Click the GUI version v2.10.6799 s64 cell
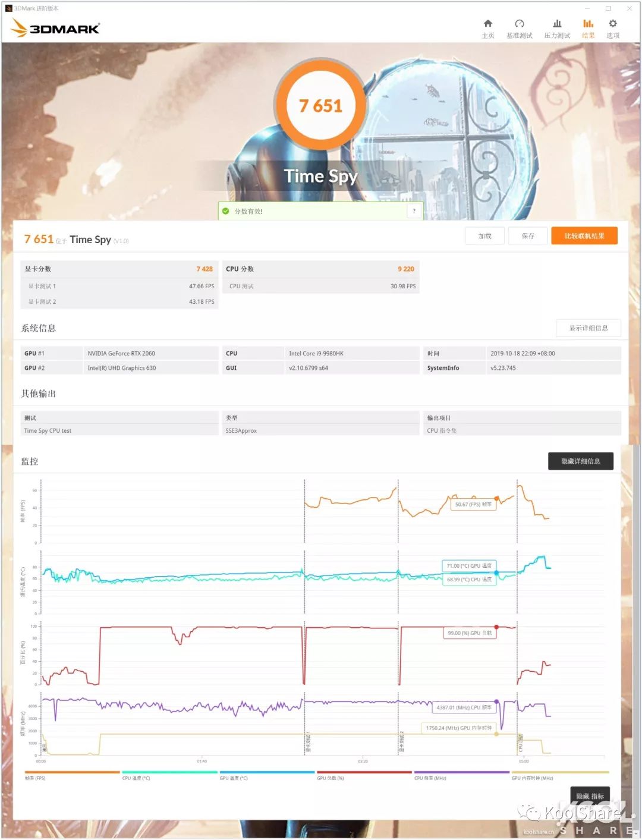 tap(352, 368)
